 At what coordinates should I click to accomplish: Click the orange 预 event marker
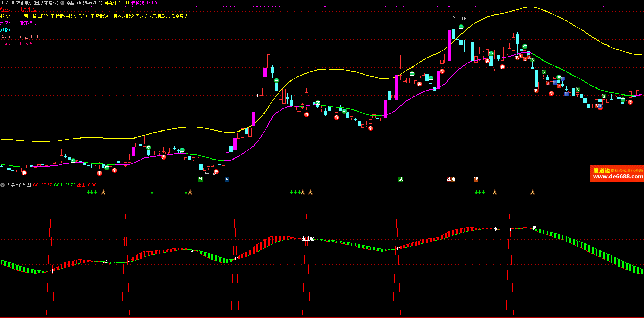(x=476, y=179)
